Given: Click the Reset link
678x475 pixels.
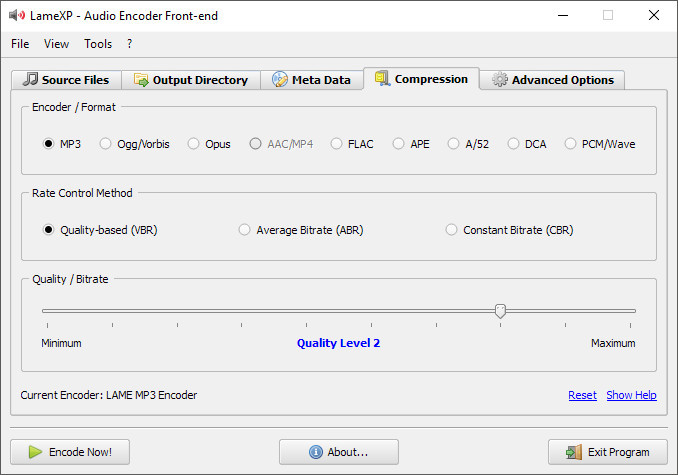Looking at the screenshot, I should pyautogui.click(x=582, y=395).
